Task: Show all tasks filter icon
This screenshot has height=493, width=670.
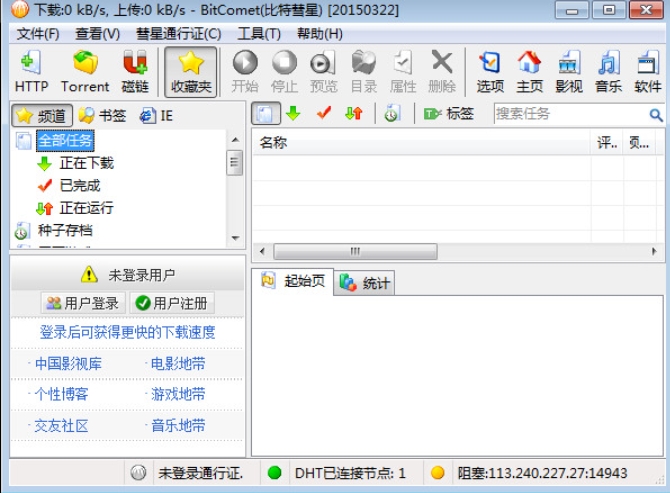Action: [265, 114]
